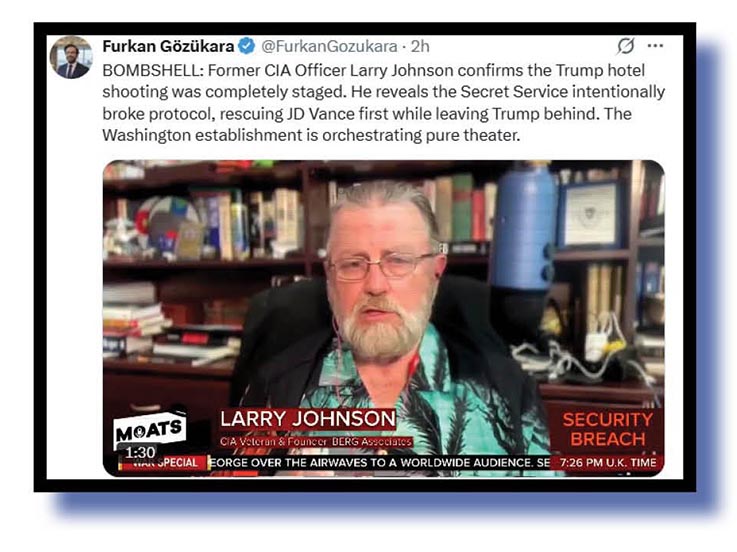Open the three-dot more options menu
The width and height of the screenshot is (737, 552).
pyautogui.click(x=655, y=46)
